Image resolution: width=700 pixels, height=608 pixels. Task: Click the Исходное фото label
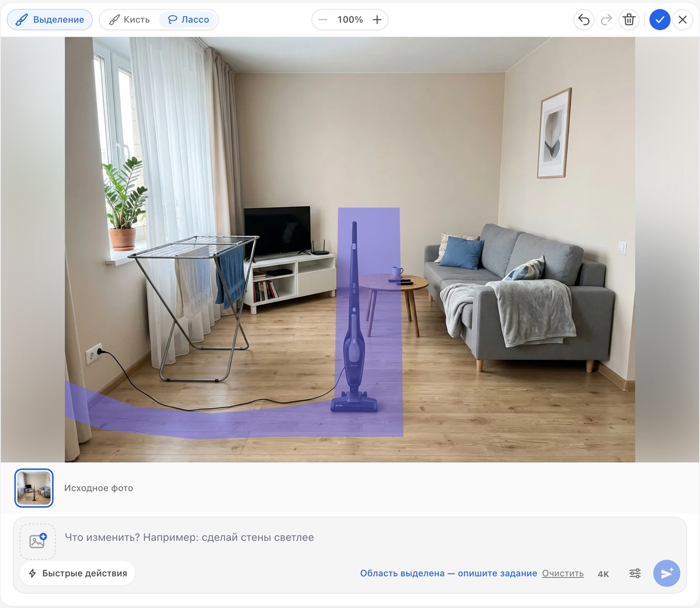tap(99, 488)
